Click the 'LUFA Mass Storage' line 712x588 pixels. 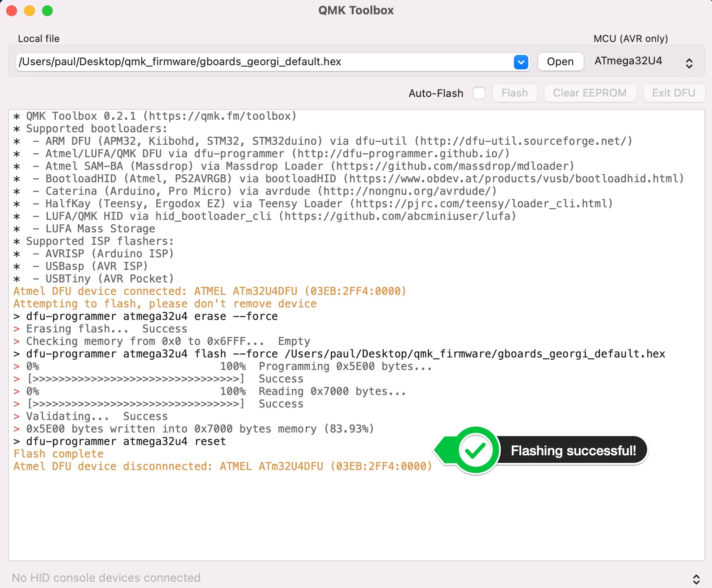tap(84, 229)
